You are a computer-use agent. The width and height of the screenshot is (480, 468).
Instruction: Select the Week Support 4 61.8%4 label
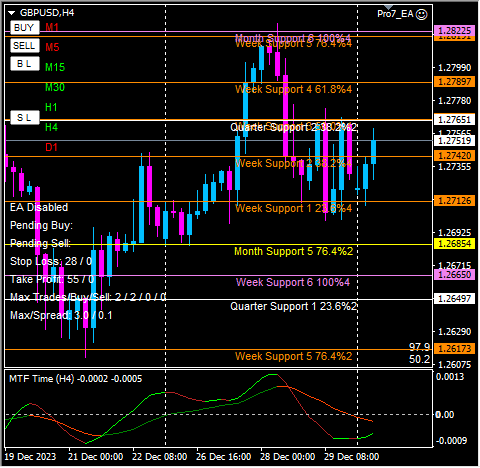pyautogui.click(x=293, y=89)
